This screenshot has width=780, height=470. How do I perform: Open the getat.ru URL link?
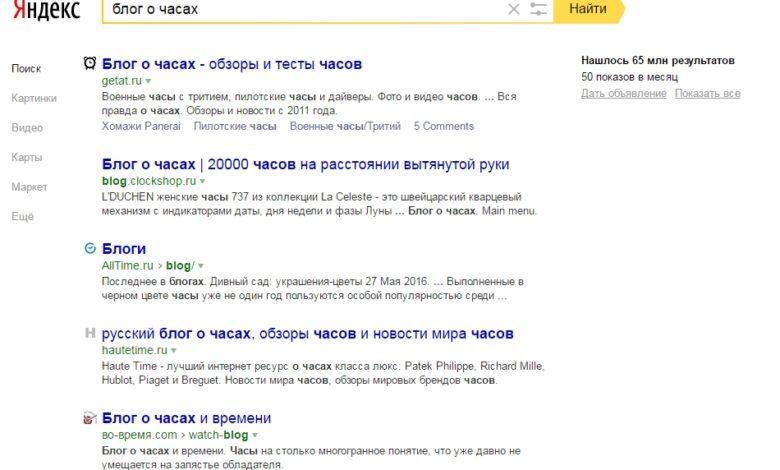pos(122,81)
